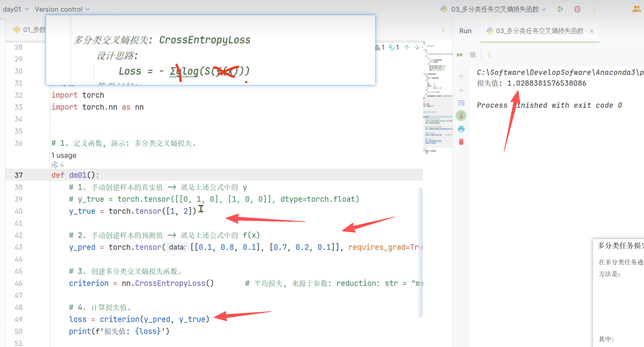Image resolution: width=644 pixels, height=347 pixels.
Task: Select the 03_多分类任务交叉熵损失函数 Run tab
Action: pos(535,31)
